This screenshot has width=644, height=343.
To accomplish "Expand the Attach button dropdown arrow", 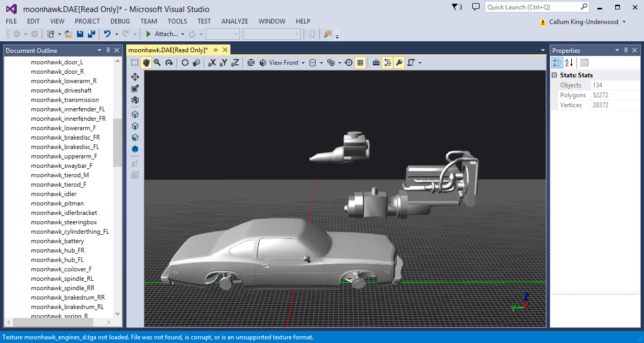I will point(183,34).
